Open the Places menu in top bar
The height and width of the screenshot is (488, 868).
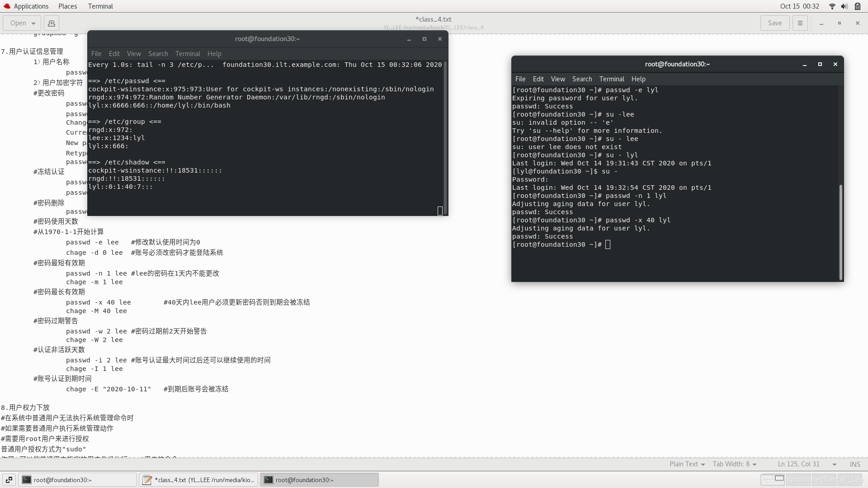click(67, 6)
